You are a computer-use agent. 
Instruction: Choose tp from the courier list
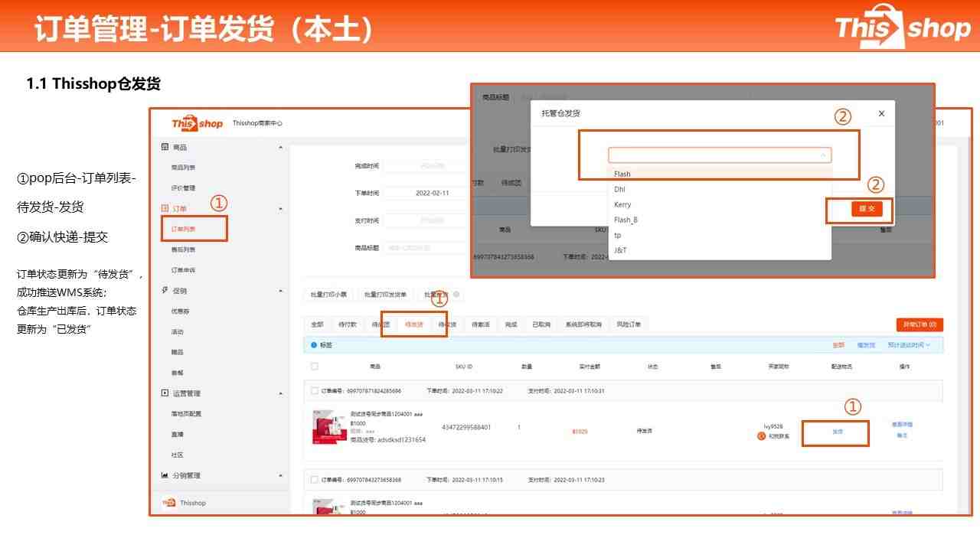tap(720, 235)
